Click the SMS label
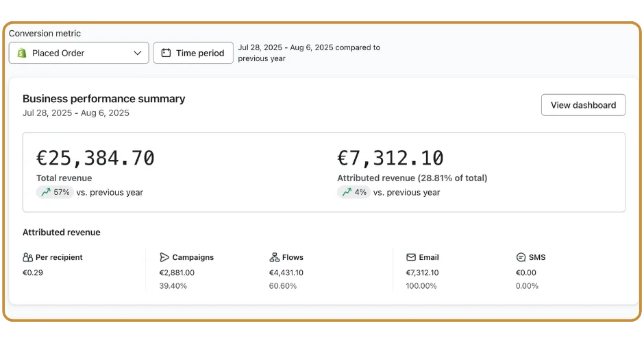 coord(537,257)
